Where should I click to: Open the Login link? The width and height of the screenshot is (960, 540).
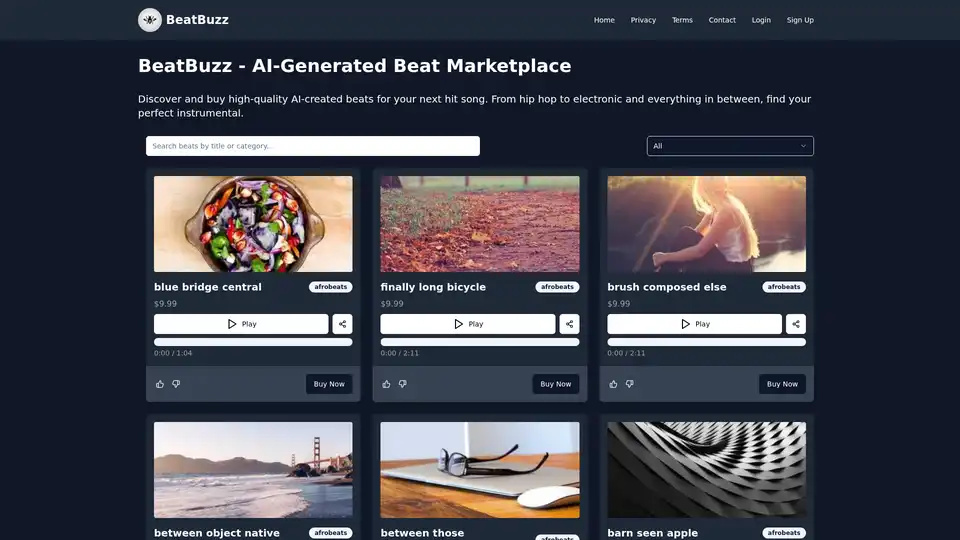click(x=761, y=20)
